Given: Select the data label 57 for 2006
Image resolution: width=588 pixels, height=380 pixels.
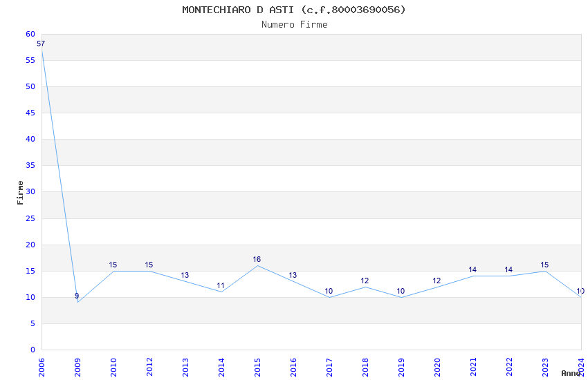Looking at the screenshot, I should 41,44.
